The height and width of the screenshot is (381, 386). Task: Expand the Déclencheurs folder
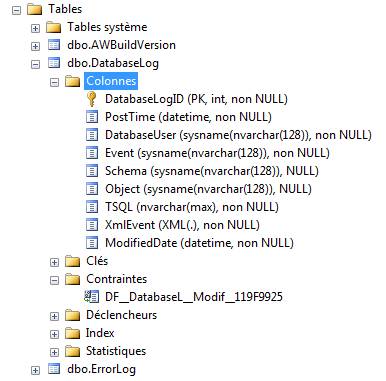(x=54, y=316)
